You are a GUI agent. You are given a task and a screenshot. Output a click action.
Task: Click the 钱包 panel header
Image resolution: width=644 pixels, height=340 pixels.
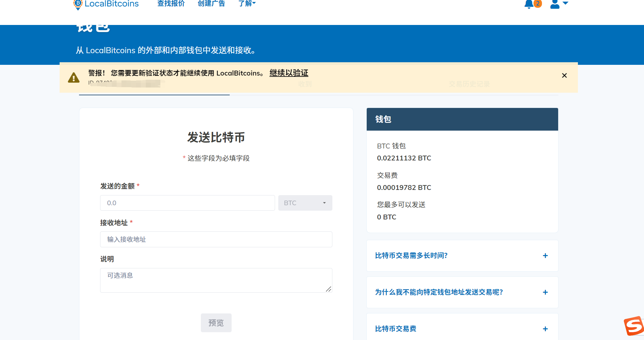(462, 119)
